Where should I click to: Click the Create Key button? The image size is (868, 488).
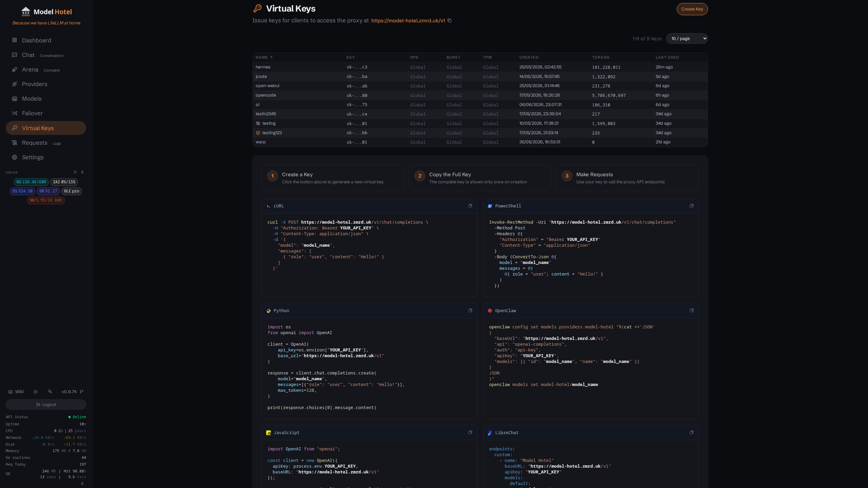click(692, 9)
